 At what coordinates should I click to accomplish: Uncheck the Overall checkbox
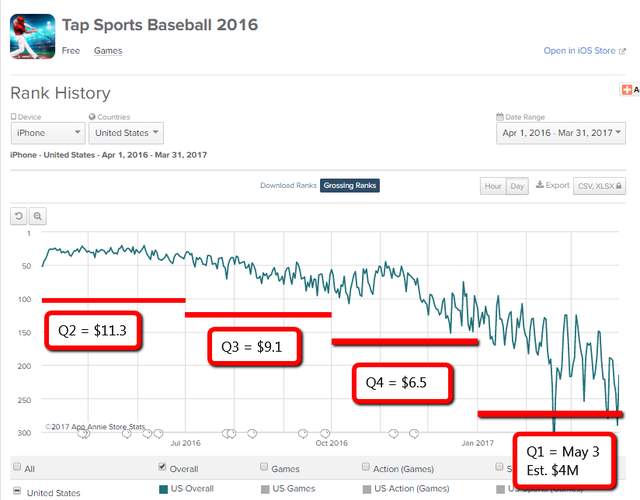click(162, 467)
